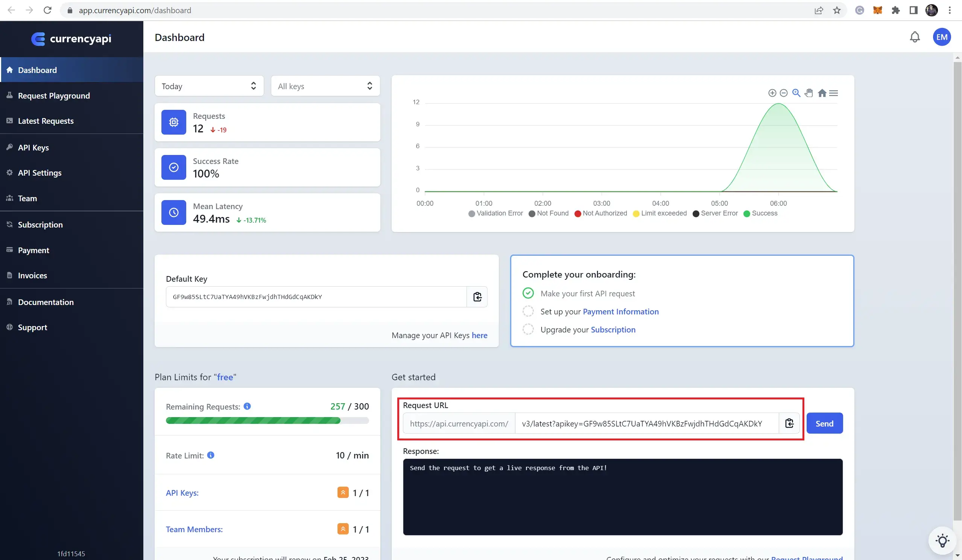This screenshot has height=560, width=962.
Task: Click the API Keys upgrade arrow icon
Action: point(343,492)
